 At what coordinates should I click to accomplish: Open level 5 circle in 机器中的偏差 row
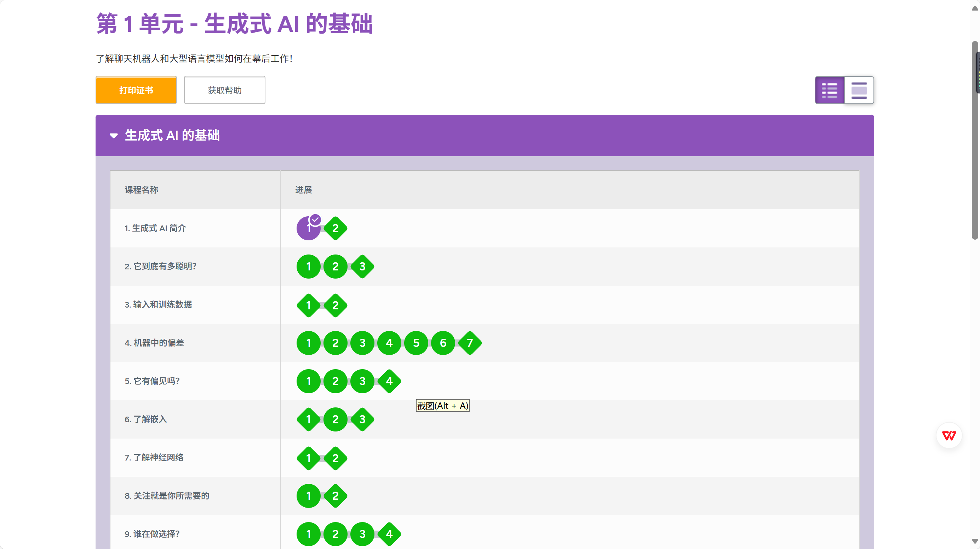pyautogui.click(x=416, y=343)
